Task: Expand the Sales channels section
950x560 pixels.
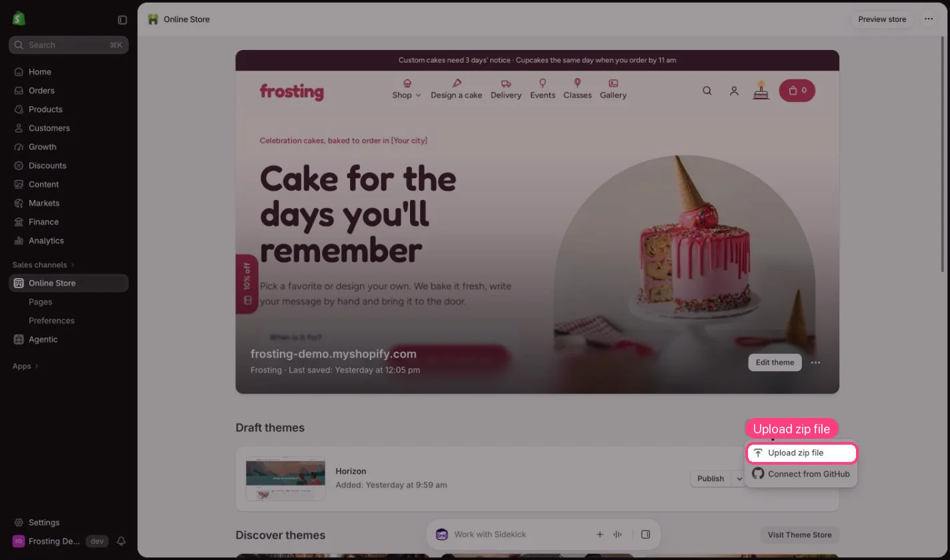Action: pos(44,265)
